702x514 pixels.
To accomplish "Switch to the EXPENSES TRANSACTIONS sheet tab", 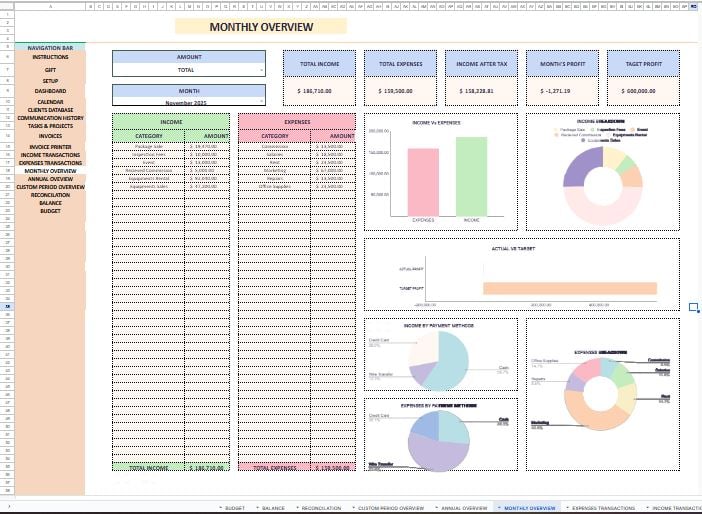I will click(603, 508).
